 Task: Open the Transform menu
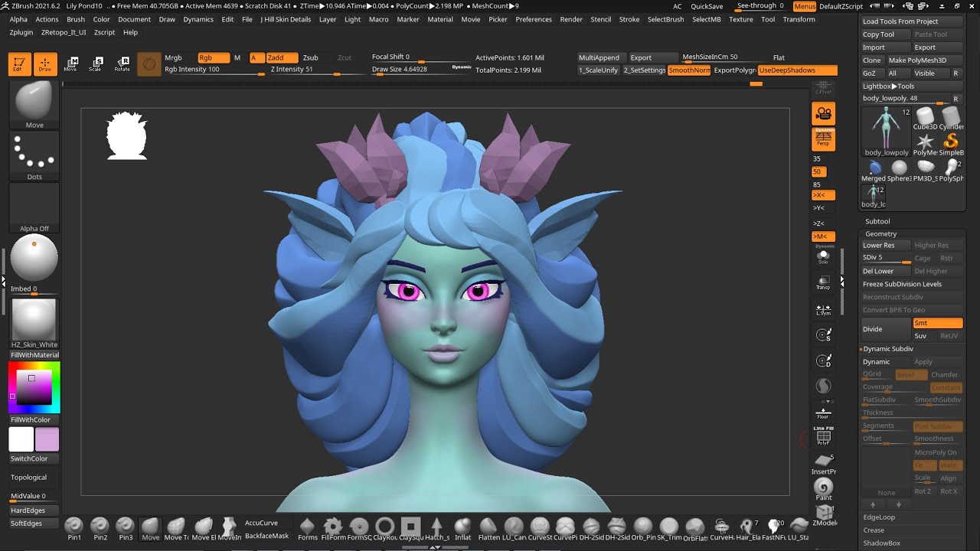click(799, 19)
